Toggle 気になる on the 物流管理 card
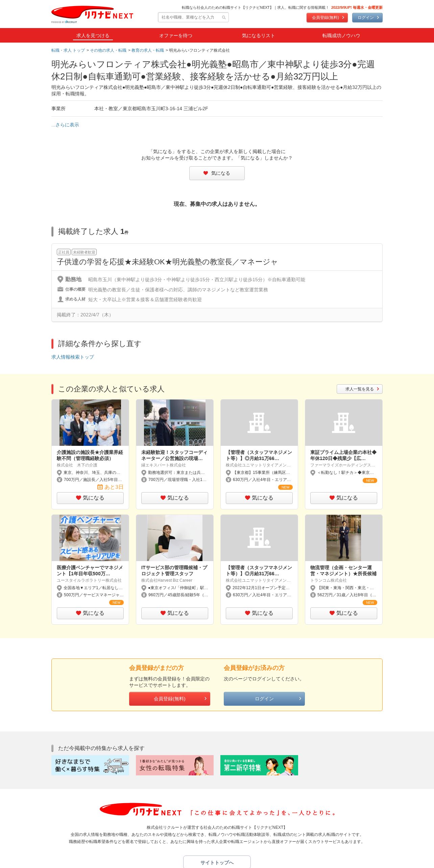 (344, 613)
